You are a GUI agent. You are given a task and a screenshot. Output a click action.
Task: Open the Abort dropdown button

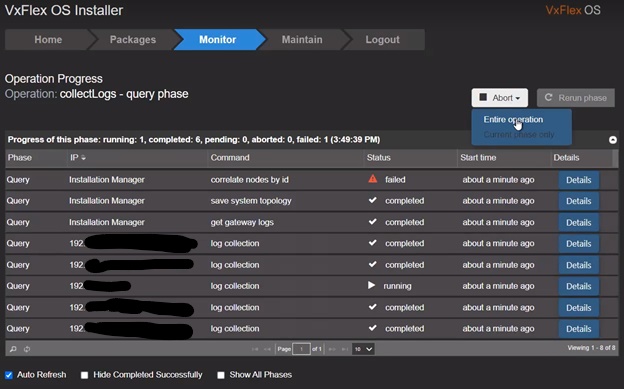pyautogui.click(x=499, y=98)
